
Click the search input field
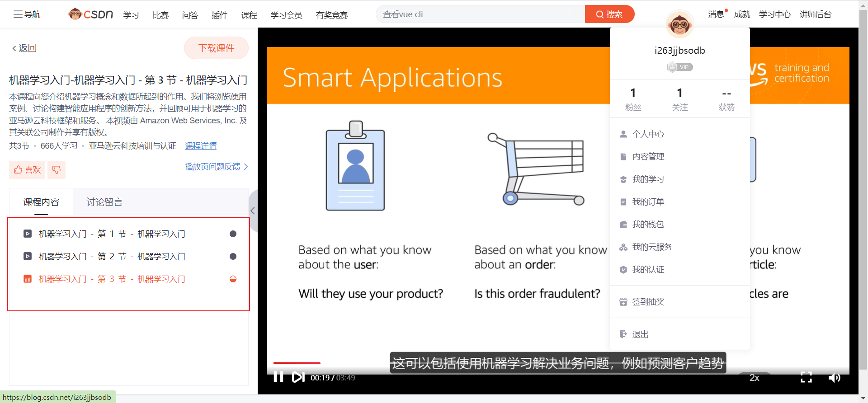point(481,14)
